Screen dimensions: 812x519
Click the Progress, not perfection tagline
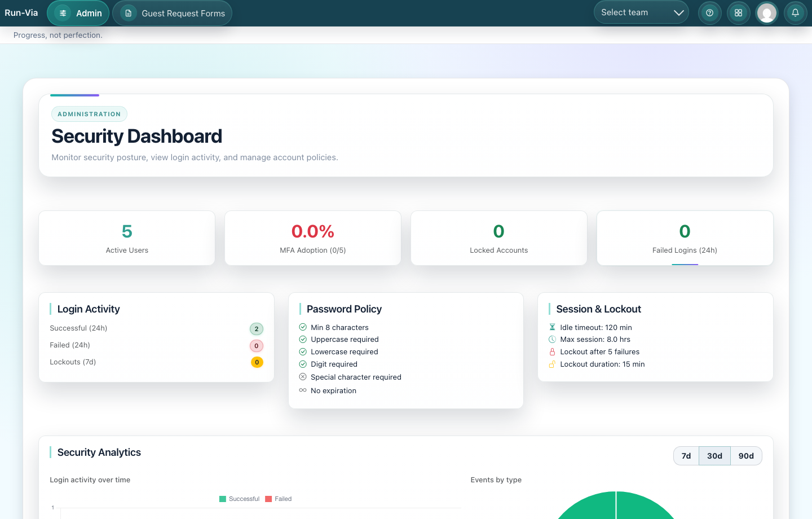58,35
